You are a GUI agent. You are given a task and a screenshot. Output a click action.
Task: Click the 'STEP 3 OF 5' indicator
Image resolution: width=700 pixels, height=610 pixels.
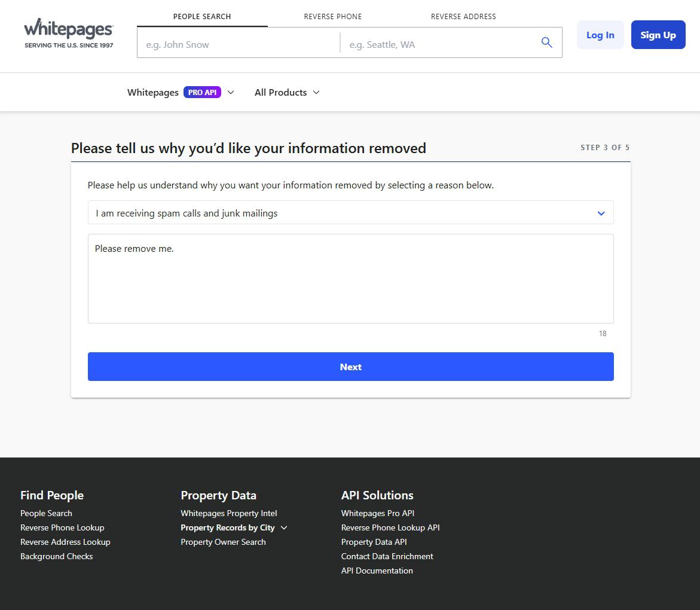pos(605,147)
